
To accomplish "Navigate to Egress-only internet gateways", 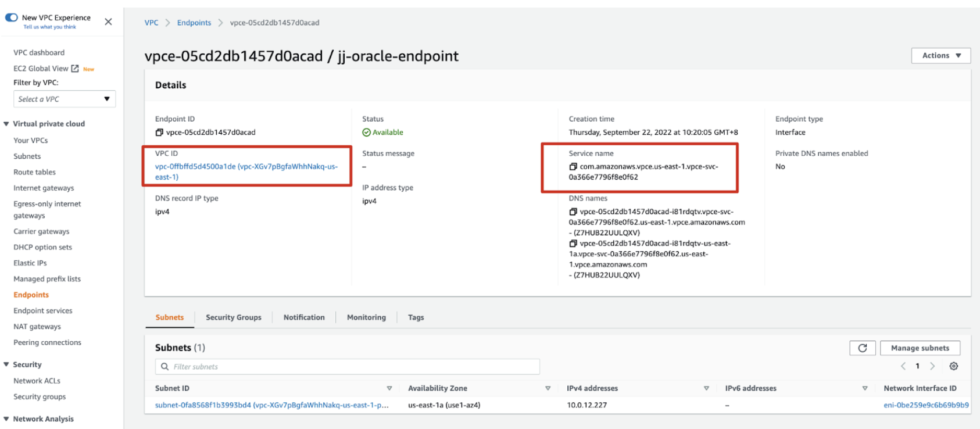I will (47, 210).
